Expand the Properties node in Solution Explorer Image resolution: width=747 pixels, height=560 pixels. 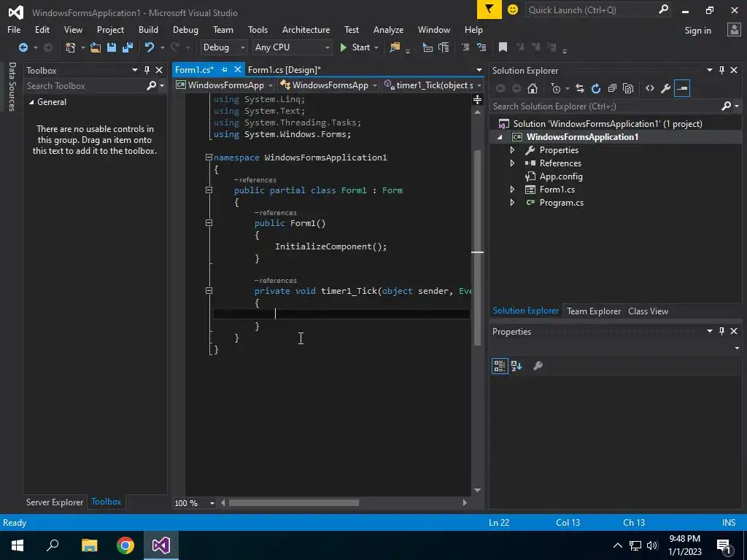[513, 150]
